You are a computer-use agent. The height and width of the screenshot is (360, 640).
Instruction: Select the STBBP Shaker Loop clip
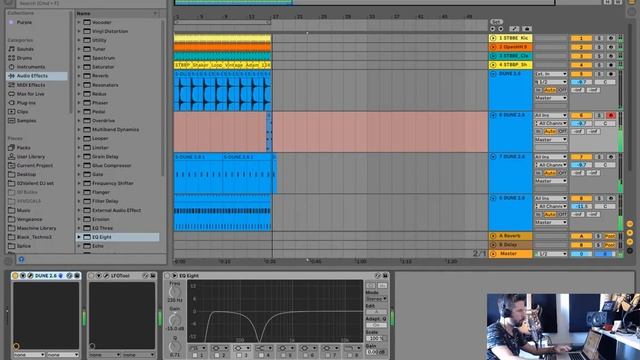[222, 65]
